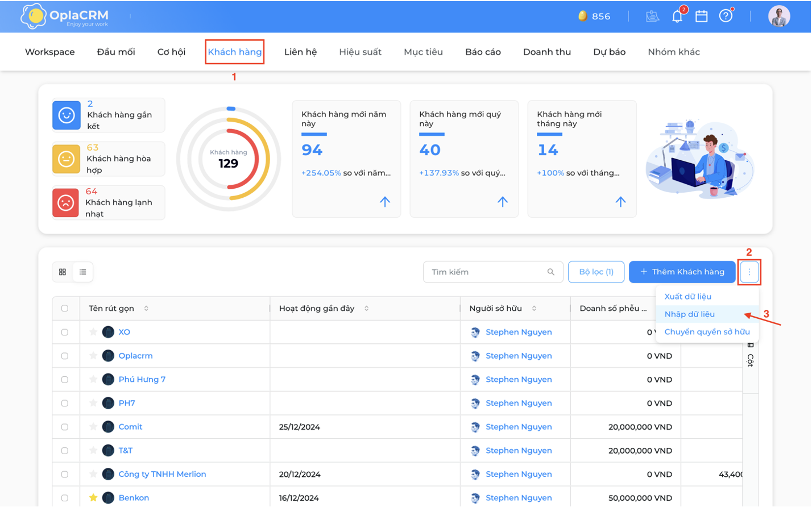Click the gold coin 856 balance
Image resolution: width=812 pixels, height=507 pixels.
point(594,16)
